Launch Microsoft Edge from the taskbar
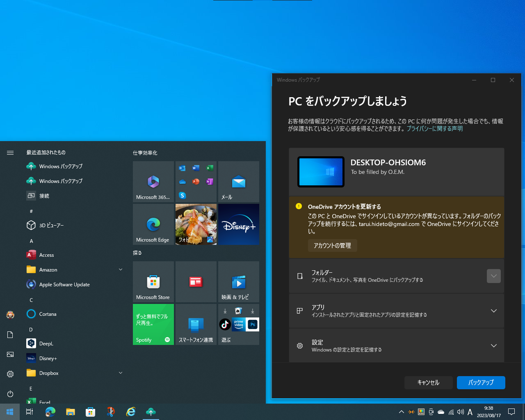 coord(50,412)
